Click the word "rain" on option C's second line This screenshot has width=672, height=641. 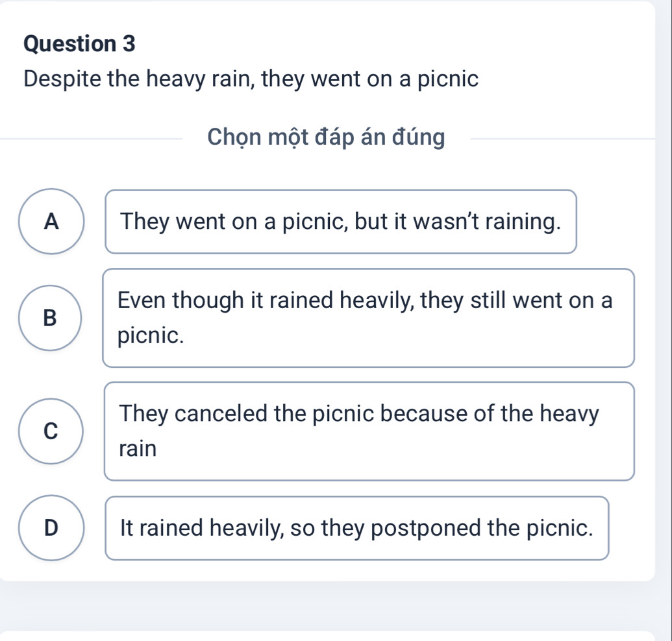coord(138,449)
